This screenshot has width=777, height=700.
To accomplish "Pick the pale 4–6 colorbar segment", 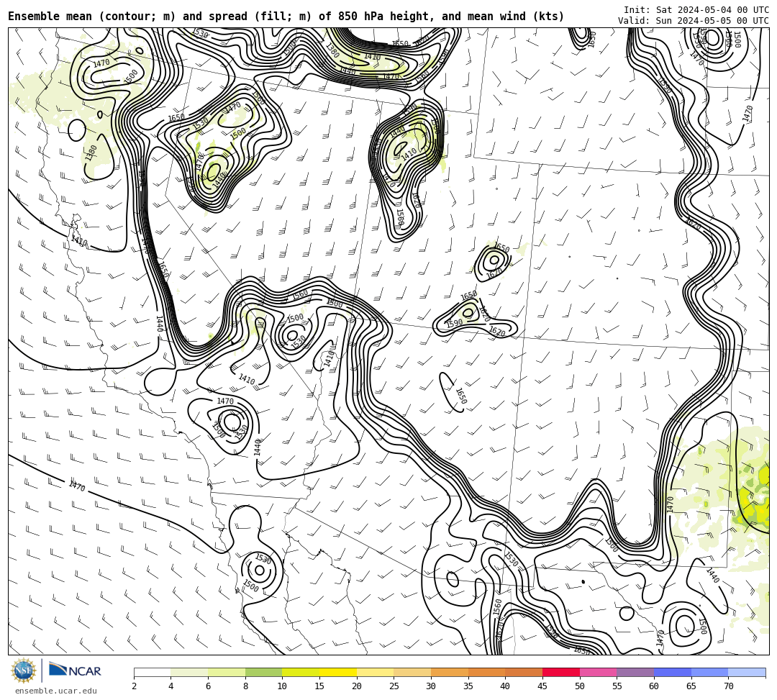I will pyautogui.click(x=189, y=672).
